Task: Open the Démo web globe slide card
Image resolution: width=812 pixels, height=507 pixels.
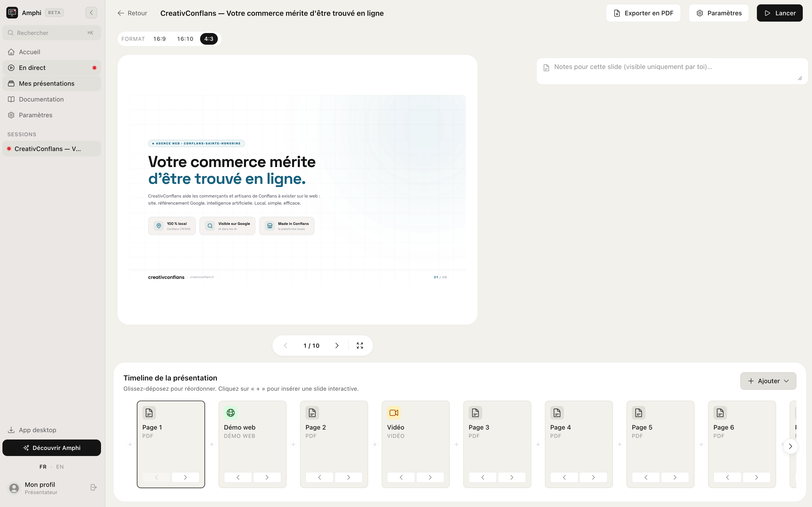Action: pos(253,444)
